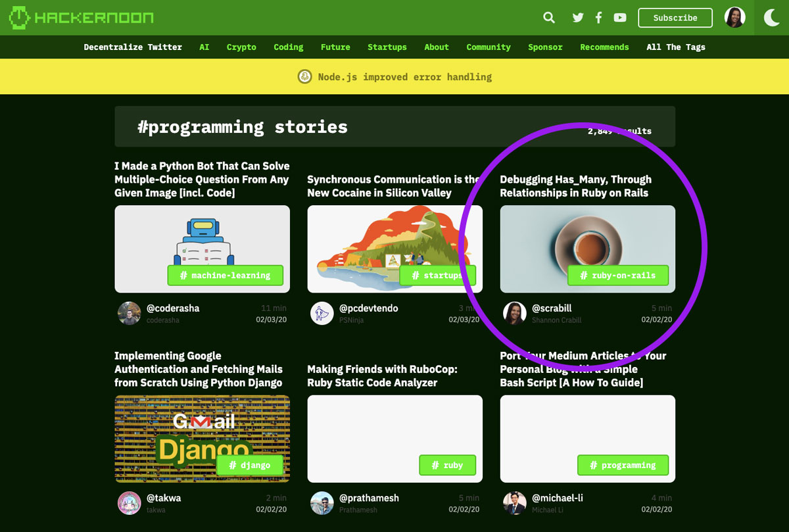
Task: Open the Recommends menu item
Action: pyautogui.click(x=604, y=47)
